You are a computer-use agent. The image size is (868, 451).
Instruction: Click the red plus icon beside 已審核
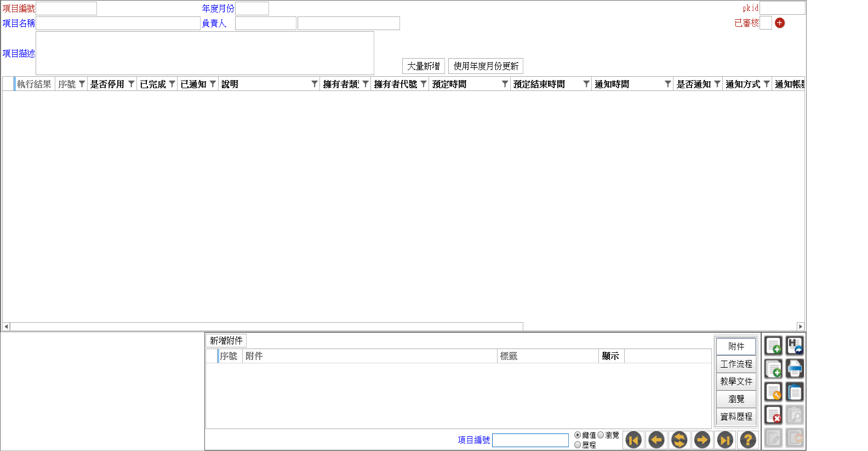pos(780,23)
